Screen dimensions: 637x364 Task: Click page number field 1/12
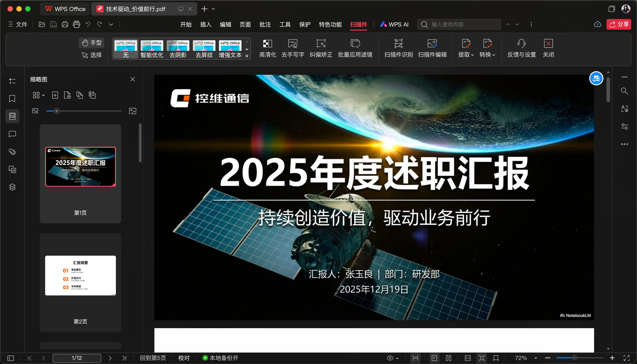[77, 358]
